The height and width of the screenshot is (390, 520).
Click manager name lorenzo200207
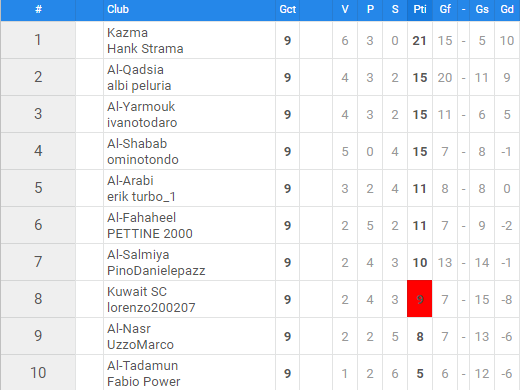151,308
